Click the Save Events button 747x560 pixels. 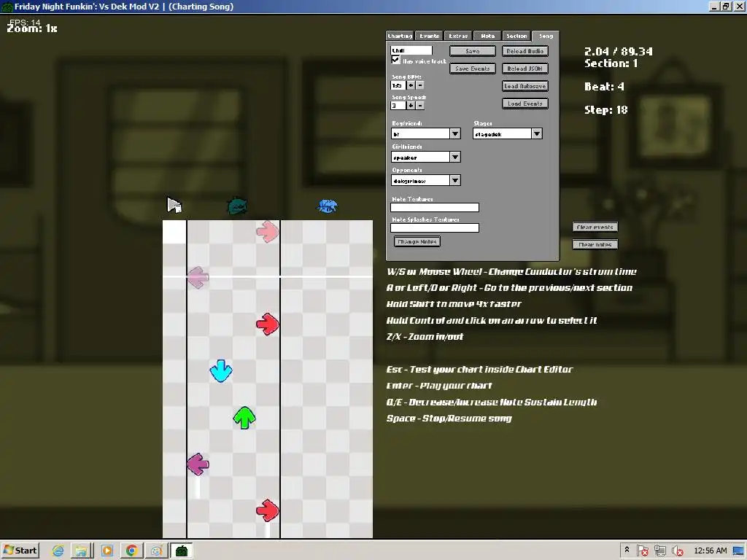pos(473,69)
